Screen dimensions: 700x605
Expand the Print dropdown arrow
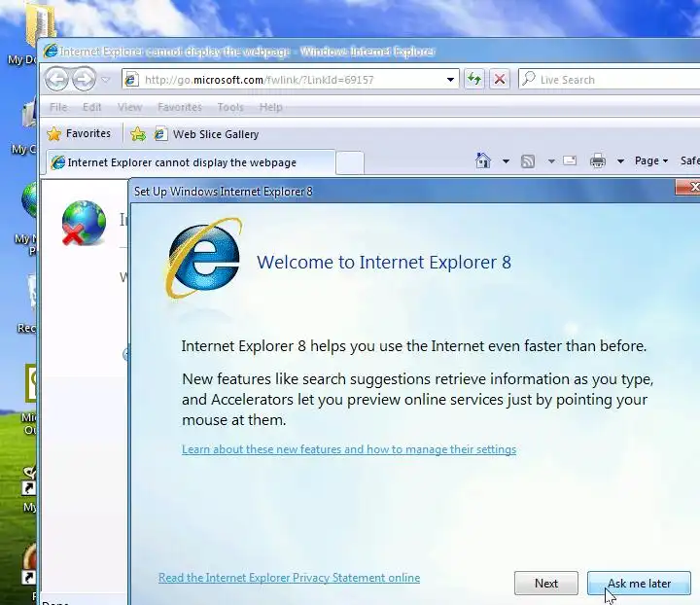[620, 160]
